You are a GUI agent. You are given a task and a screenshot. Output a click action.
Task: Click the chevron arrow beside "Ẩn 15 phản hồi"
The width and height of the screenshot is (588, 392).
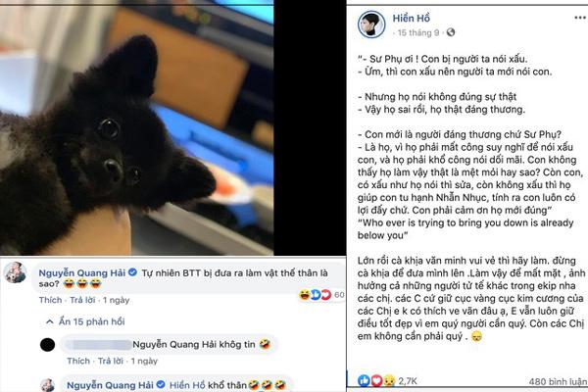point(50,321)
